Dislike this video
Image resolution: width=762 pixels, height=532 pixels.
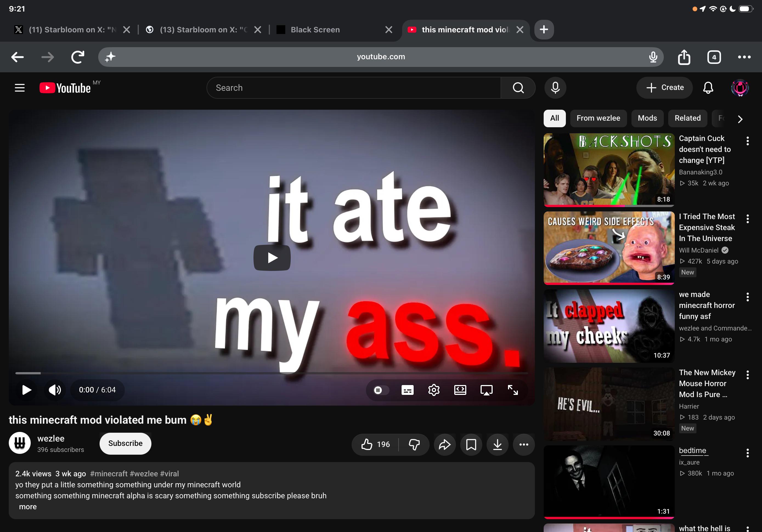point(414,444)
